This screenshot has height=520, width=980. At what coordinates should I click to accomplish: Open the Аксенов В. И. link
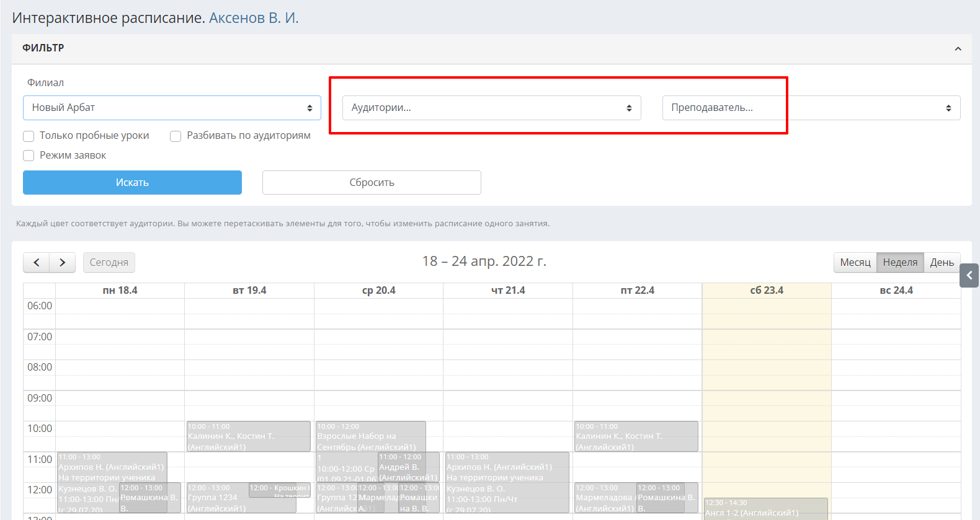pyautogui.click(x=254, y=18)
